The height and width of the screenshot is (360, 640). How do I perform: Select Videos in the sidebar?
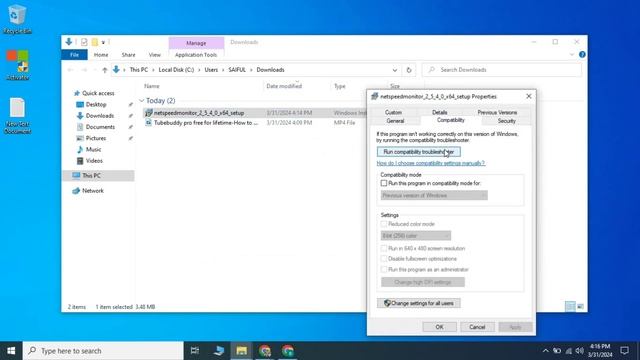[x=94, y=161]
